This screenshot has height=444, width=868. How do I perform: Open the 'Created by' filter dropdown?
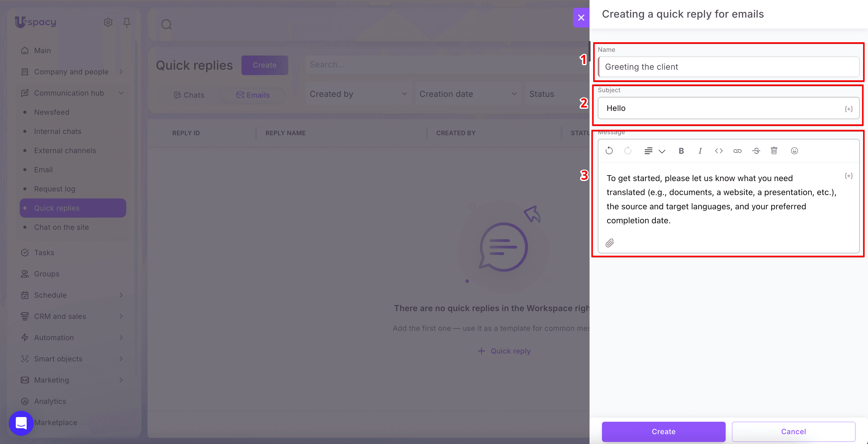[x=358, y=94]
